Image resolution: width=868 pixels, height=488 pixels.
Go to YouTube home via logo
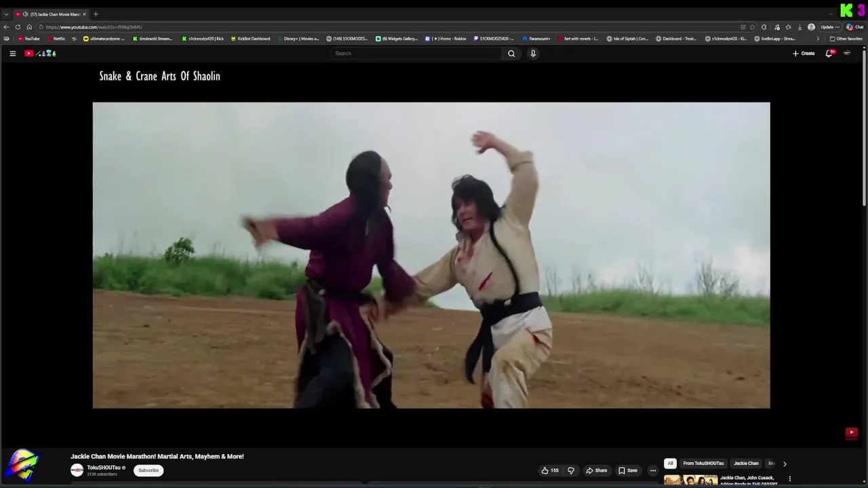(x=40, y=54)
